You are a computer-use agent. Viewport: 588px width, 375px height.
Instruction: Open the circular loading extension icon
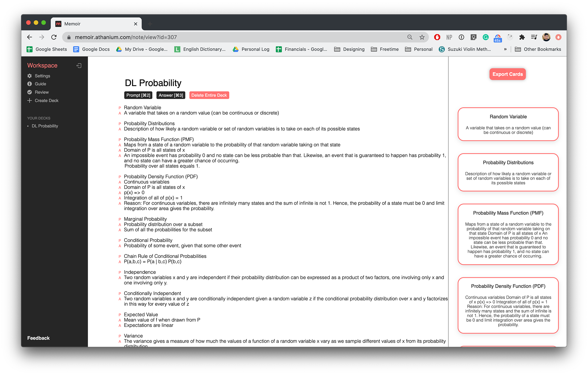click(510, 37)
